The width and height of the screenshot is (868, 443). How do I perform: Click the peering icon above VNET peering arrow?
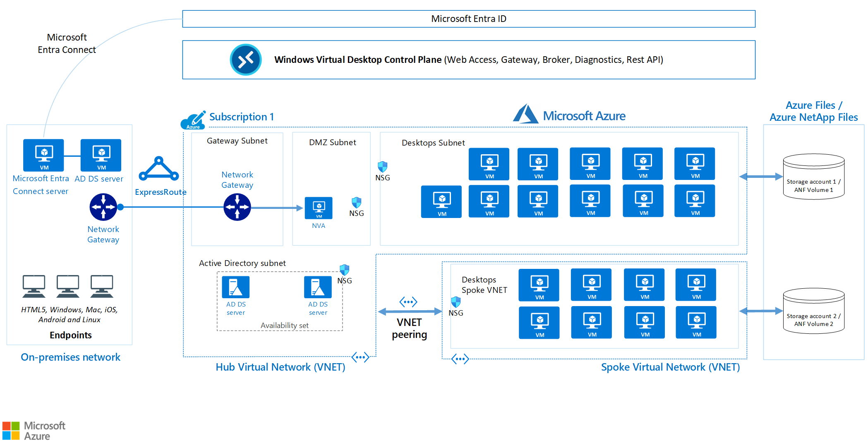tap(408, 302)
